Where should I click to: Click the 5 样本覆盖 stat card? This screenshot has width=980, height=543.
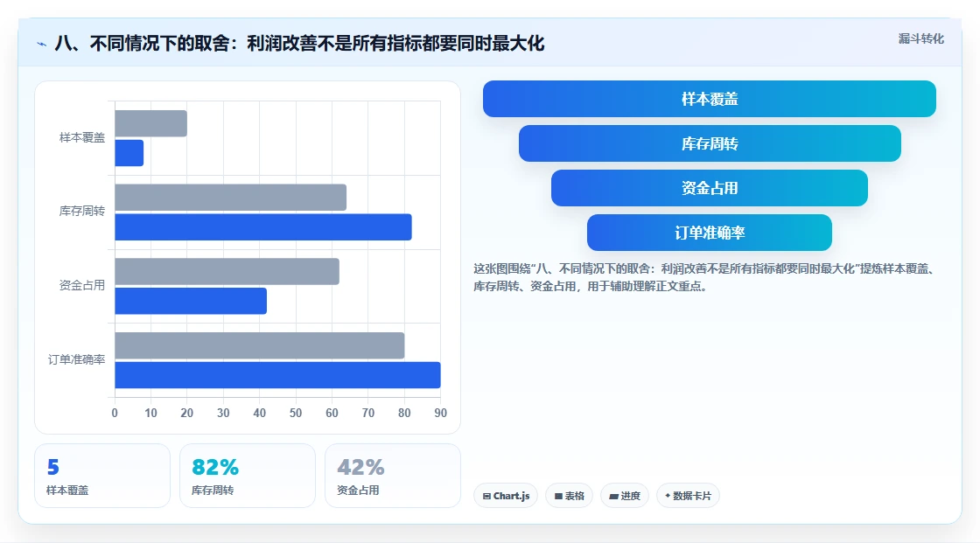coord(102,476)
